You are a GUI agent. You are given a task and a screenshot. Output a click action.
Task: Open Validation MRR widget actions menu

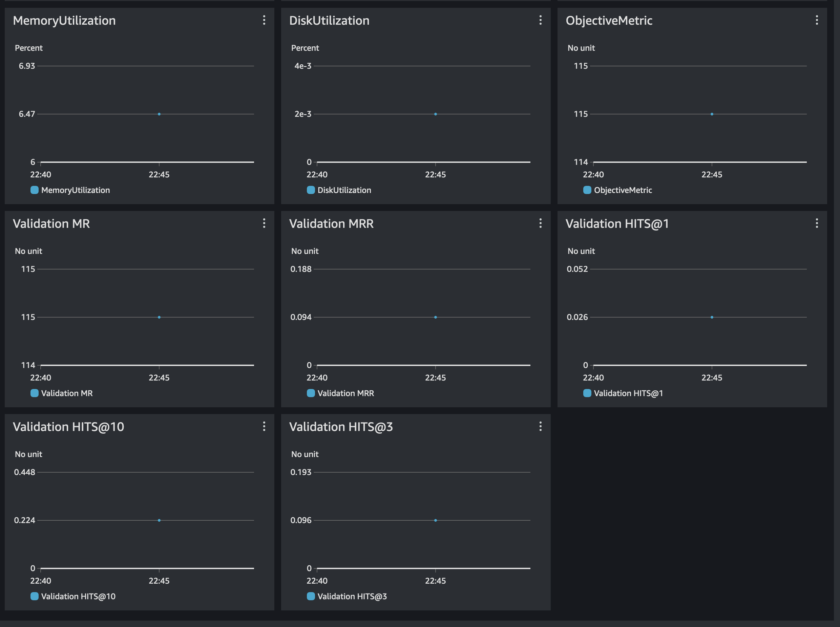540,223
